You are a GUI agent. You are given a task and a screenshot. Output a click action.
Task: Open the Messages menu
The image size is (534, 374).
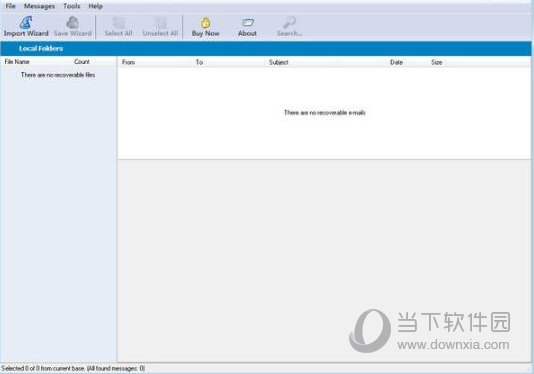point(39,6)
